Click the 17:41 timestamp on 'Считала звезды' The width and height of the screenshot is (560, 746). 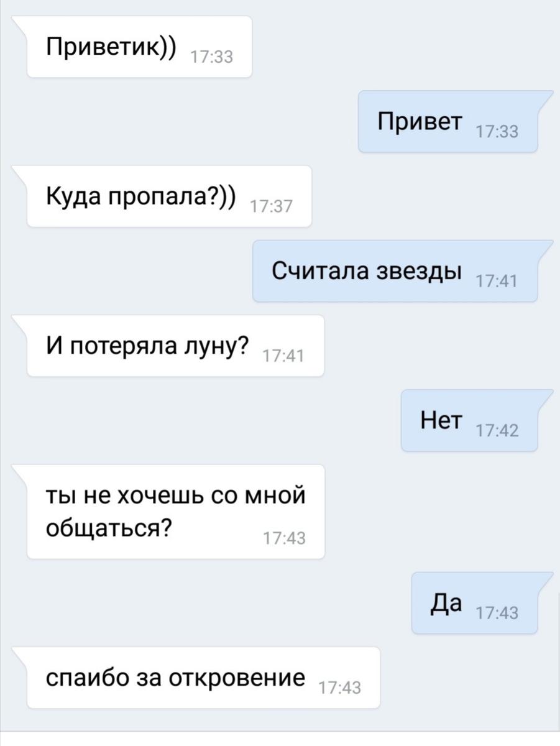click(x=497, y=282)
